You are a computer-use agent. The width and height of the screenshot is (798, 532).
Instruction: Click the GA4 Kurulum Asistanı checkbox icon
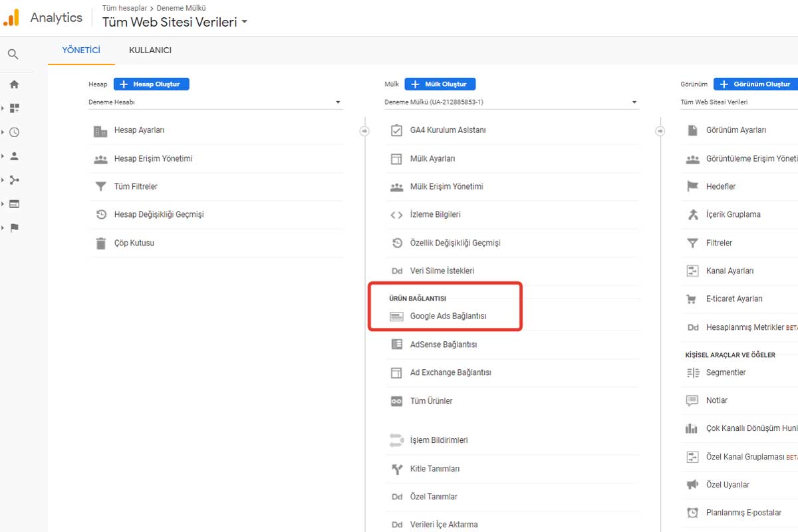(396, 130)
